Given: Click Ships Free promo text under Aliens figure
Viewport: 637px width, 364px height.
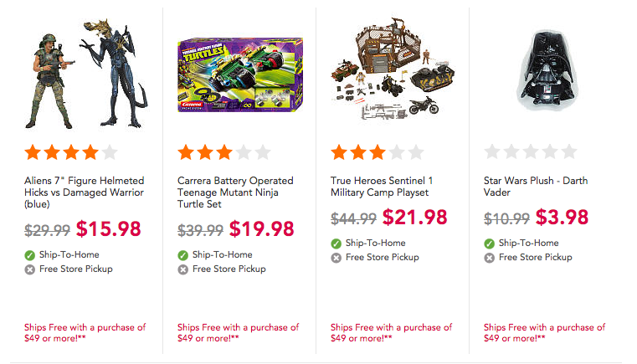Looking at the screenshot, I should [85, 333].
